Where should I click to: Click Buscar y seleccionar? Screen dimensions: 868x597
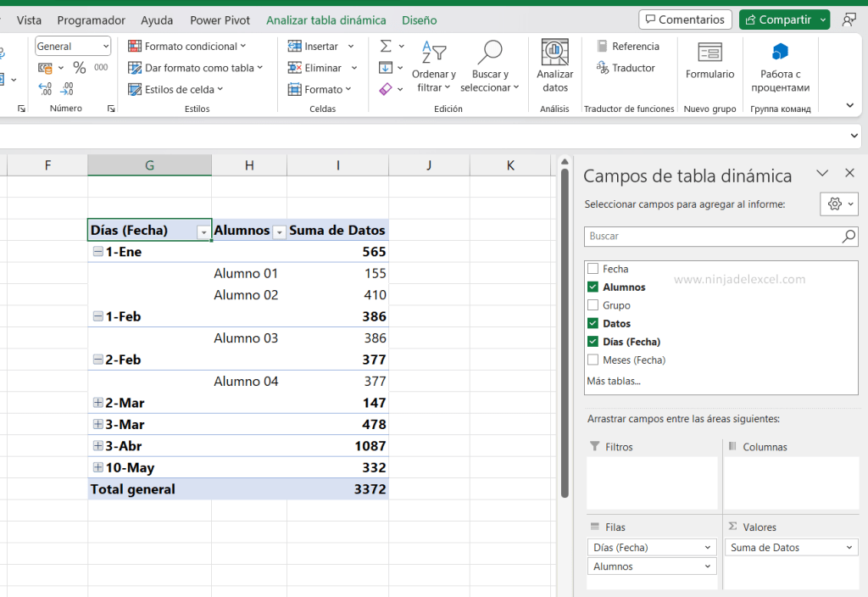click(490, 68)
